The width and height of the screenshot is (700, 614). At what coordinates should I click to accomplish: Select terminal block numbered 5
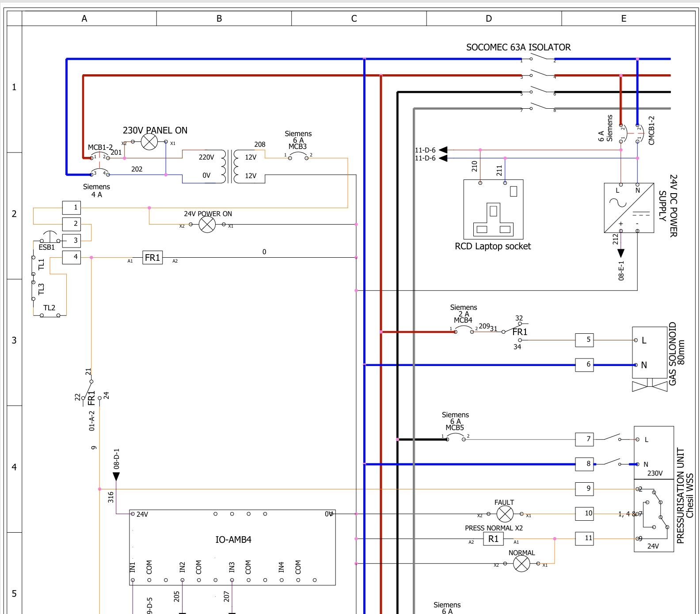(x=584, y=340)
